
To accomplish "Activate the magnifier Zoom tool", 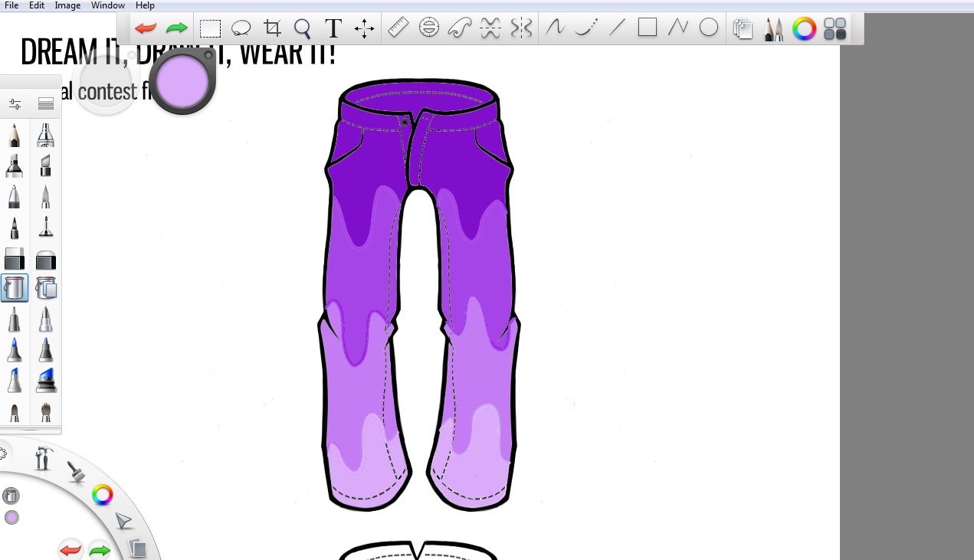I will click(303, 29).
